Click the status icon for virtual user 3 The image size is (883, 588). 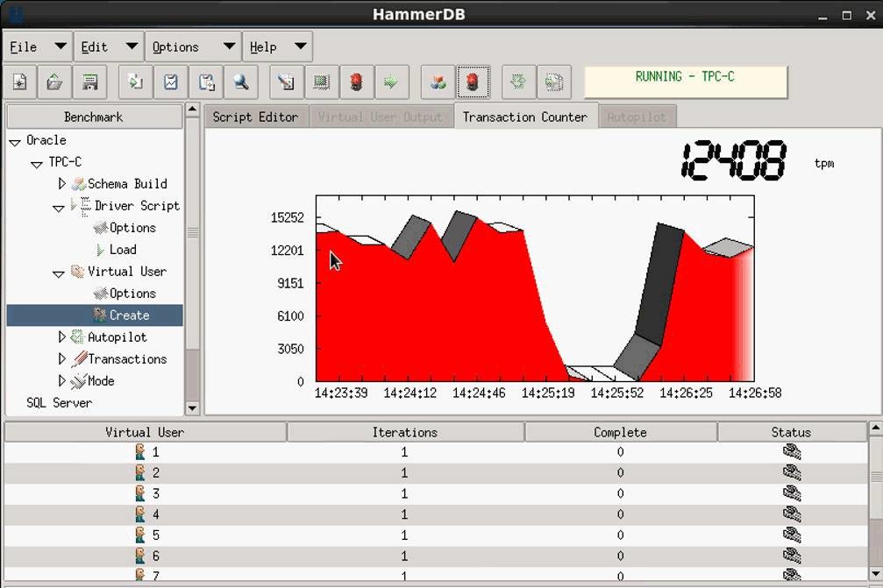pyautogui.click(x=792, y=493)
